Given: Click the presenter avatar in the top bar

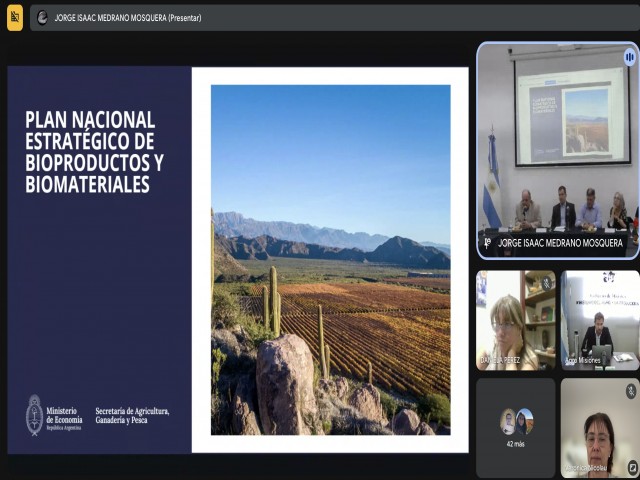Looking at the screenshot, I should pos(42,17).
